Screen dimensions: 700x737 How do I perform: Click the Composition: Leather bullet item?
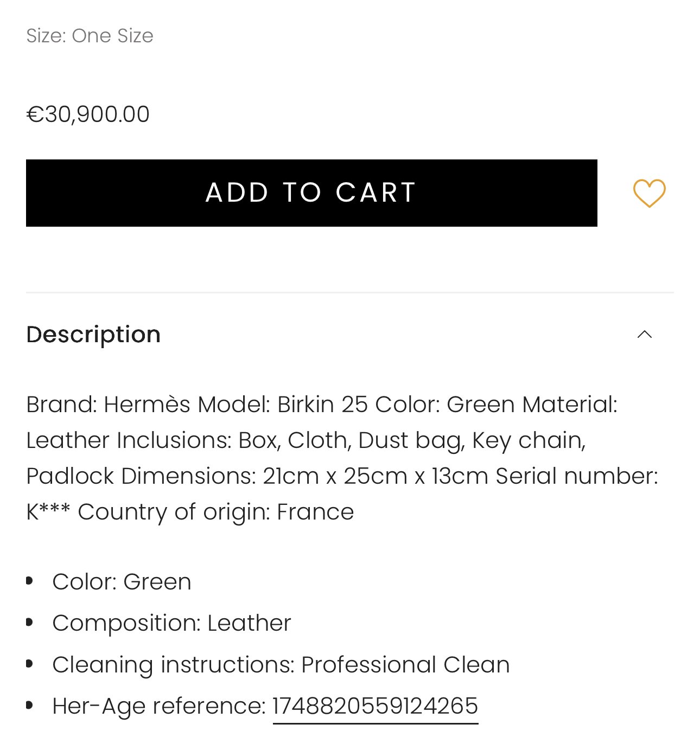tap(171, 623)
